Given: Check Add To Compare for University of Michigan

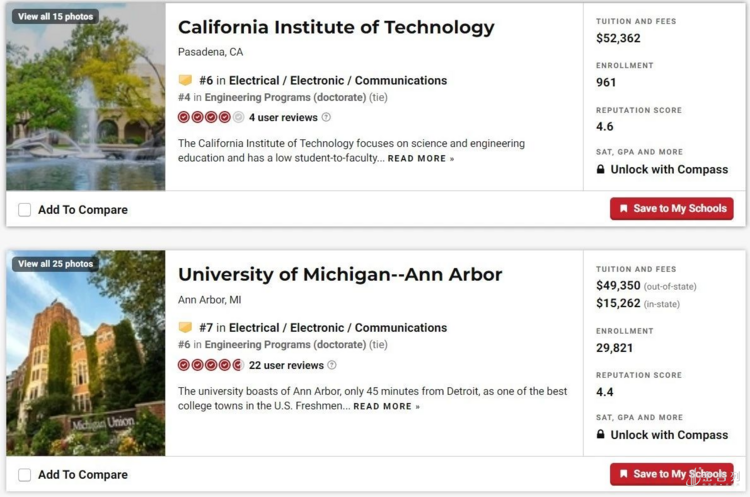Looking at the screenshot, I should [25, 475].
